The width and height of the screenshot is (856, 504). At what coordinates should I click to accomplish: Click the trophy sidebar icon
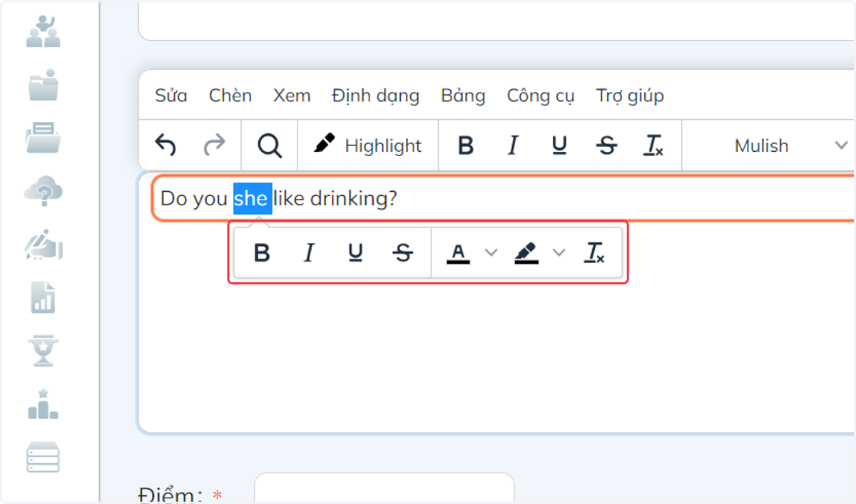[x=43, y=350]
